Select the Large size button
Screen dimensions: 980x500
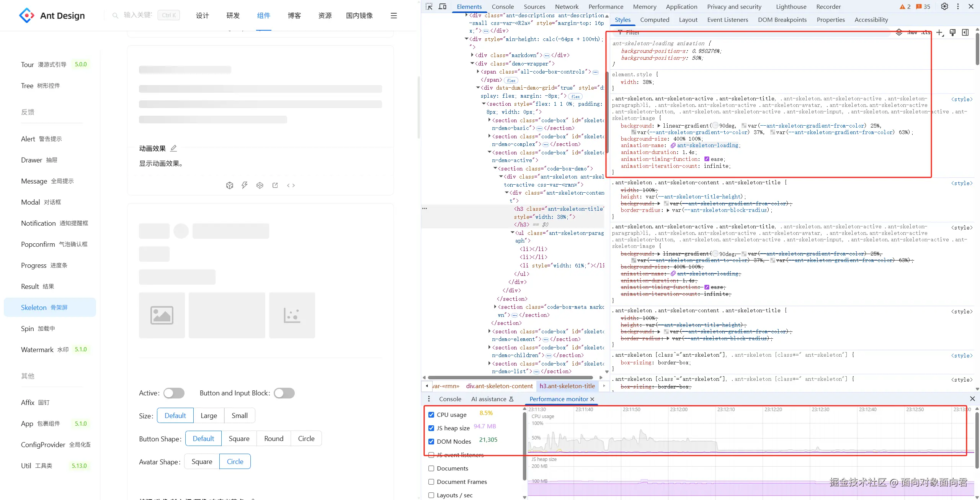pos(209,416)
